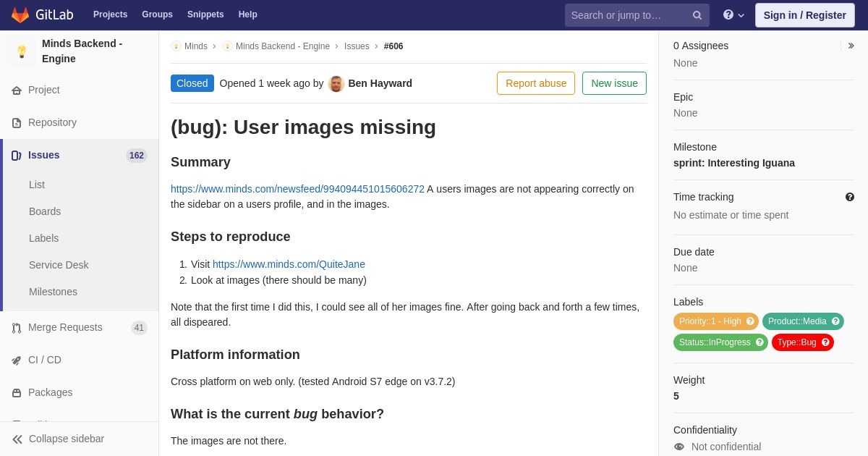The height and width of the screenshot is (456, 868).
Task: Click the Report abuse button
Action: (536, 83)
